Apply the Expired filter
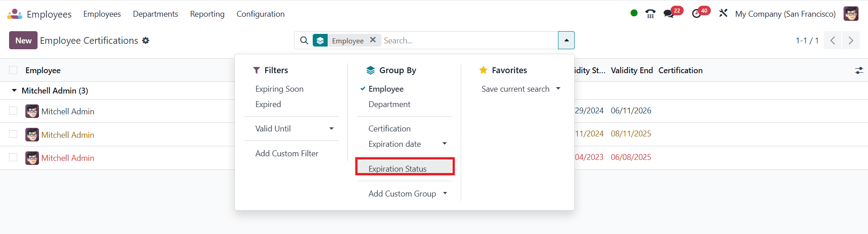 pyautogui.click(x=268, y=104)
